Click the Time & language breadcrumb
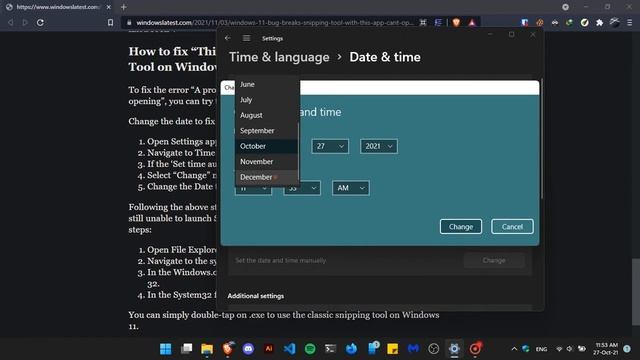640x360 pixels. coord(279,57)
